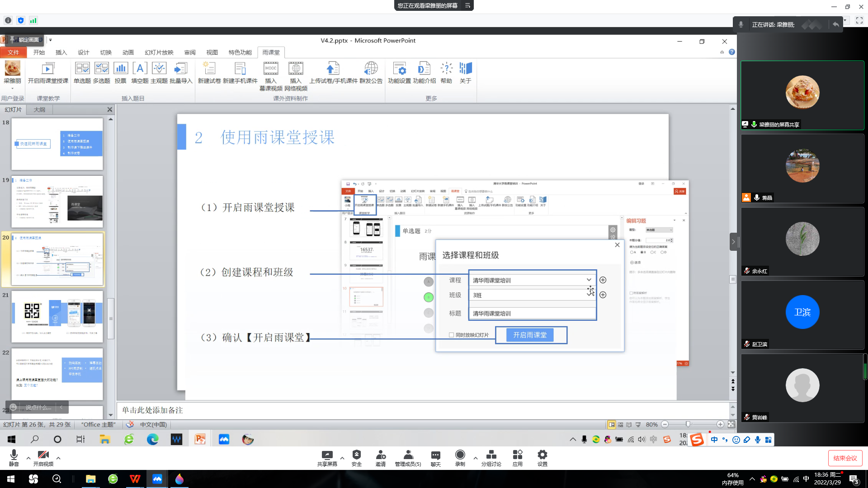
Task: Expand audio options arrow next to 静音
Action: click(x=28, y=458)
